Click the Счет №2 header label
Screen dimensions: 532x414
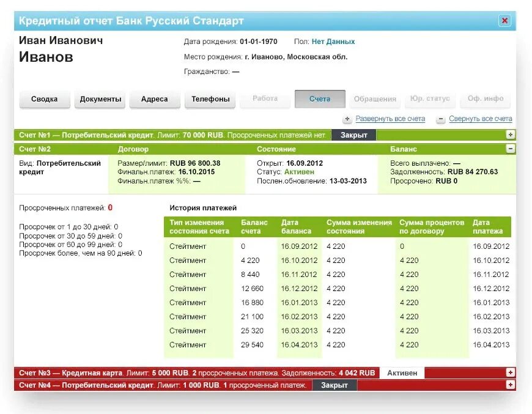pos(35,149)
